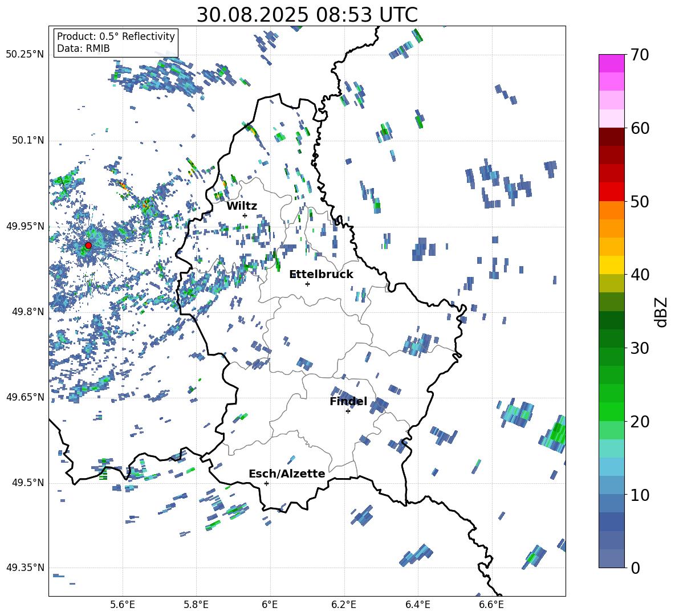
Task: Select the Esch/Alzette city label
Action: 287,474
